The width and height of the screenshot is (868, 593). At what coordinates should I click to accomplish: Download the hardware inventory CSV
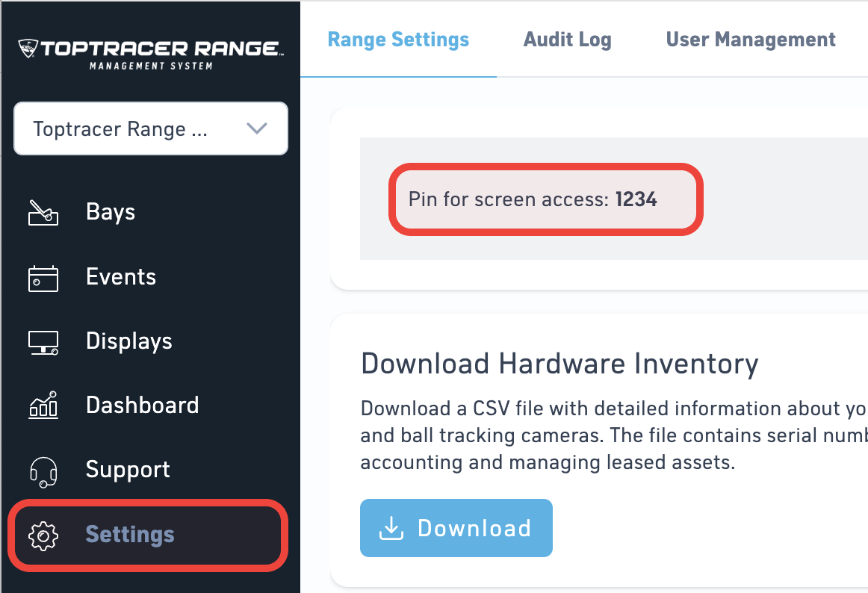456,528
